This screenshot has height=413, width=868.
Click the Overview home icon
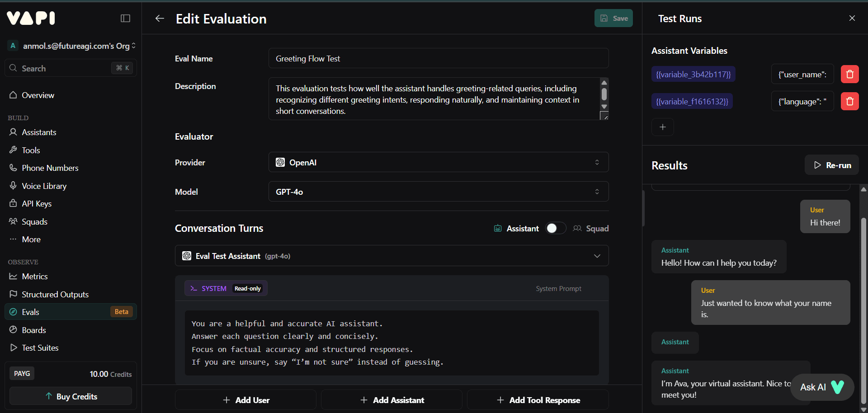[x=13, y=95]
